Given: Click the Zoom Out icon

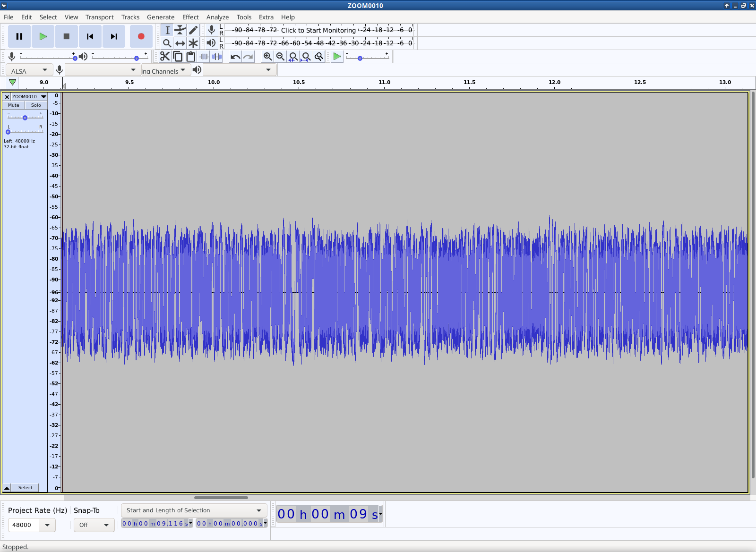Looking at the screenshot, I should point(281,57).
